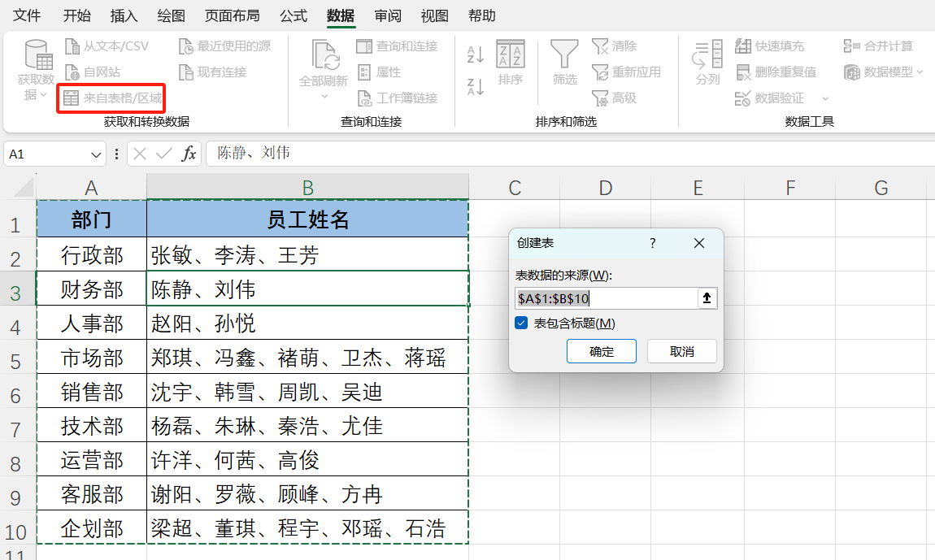
Task: Click the 筛选 filter icon
Action: tap(564, 59)
